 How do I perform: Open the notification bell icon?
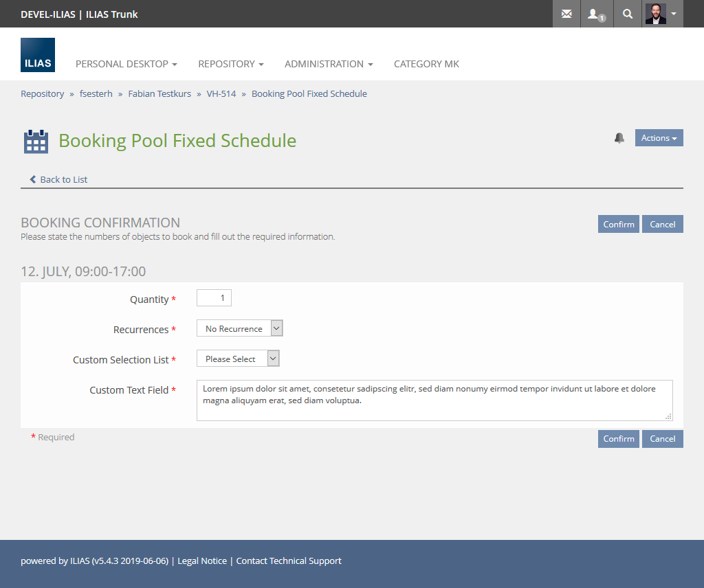click(x=619, y=137)
